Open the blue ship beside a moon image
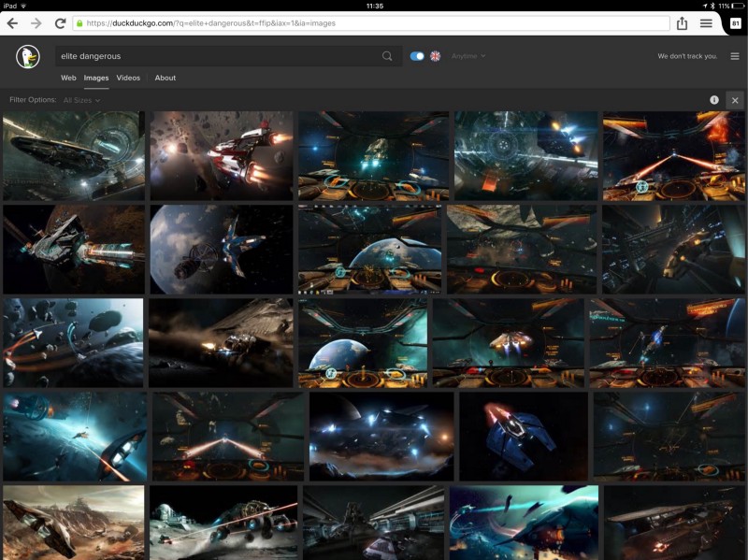This screenshot has width=748, height=560. [x=222, y=250]
